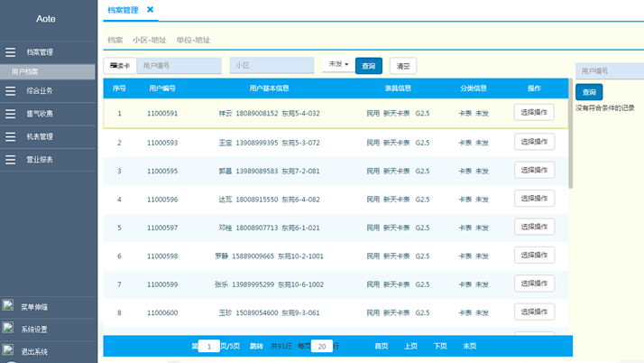Click the Aote logo text

pos(46,19)
